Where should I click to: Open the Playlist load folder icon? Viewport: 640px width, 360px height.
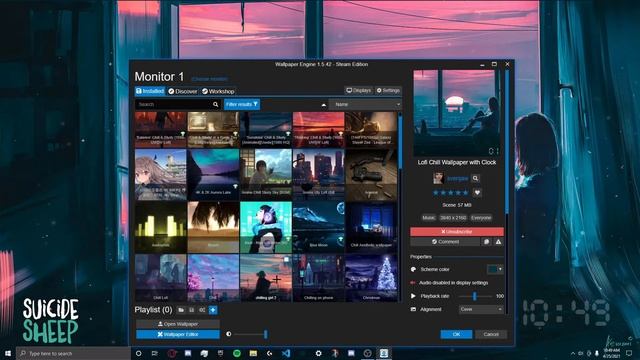(x=181, y=310)
